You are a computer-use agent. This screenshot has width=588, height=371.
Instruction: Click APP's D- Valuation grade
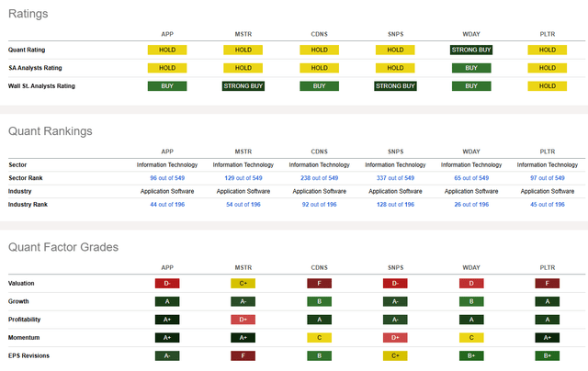pos(167,284)
